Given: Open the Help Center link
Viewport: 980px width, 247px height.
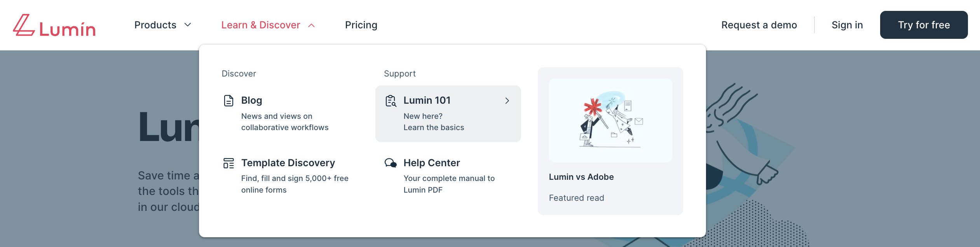Looking at the screenshot, I should point(432,163).
